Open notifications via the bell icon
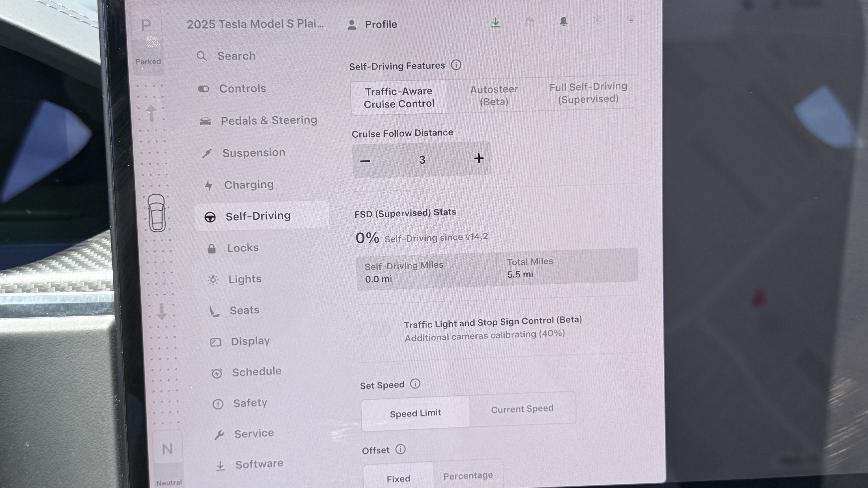868x488 pixels. point(563,22)
